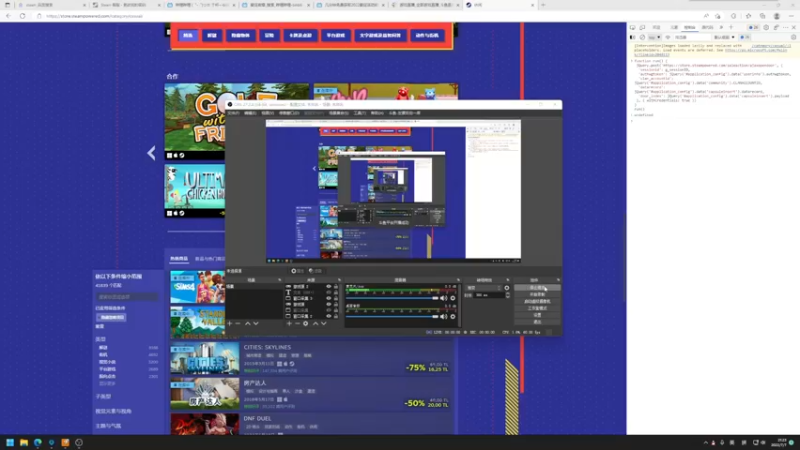Add a new source in OBS sources panel

[x=289, y=323]
